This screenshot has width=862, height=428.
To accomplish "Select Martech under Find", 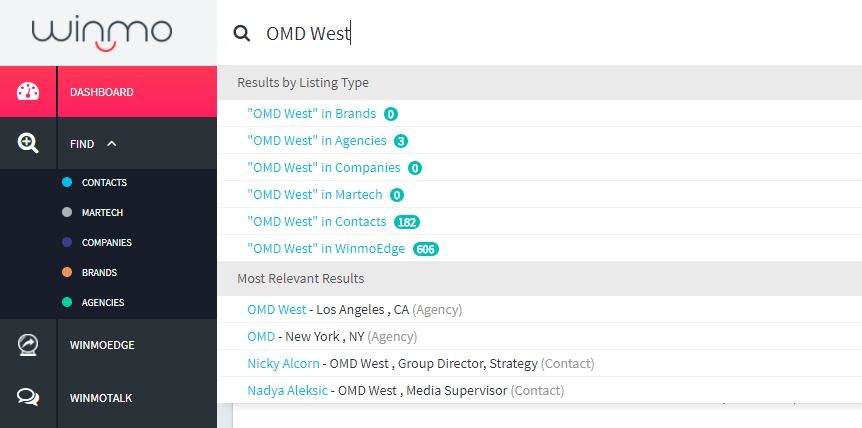I will tap(102, 213).
